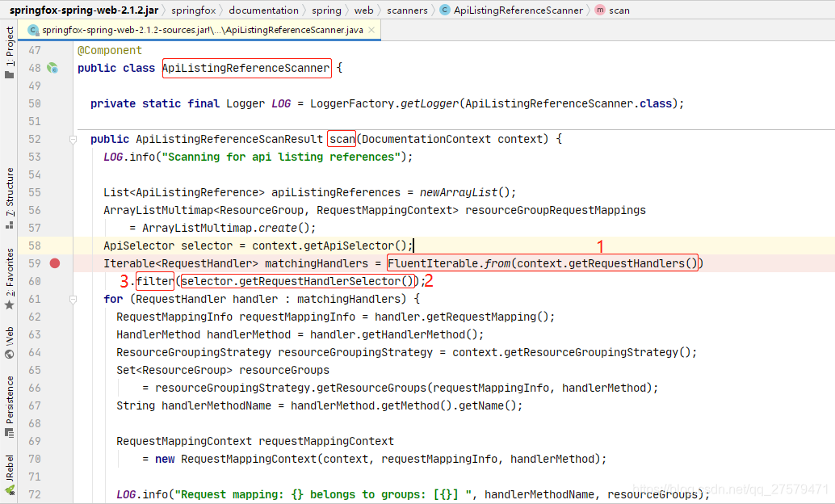The height and width of the screenshot is (504, 835).
Task: Click springfox-spring-web-2.1.2.jar in breadcrumb
Action: coord(84,10)
